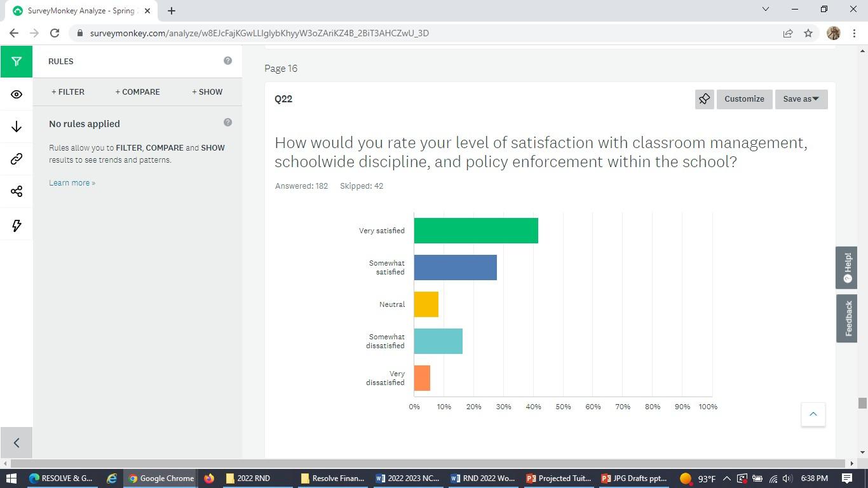The width and height of the screenshot is (868, 488).
Task: Expand the Save as dropdown
Action: 801,99
